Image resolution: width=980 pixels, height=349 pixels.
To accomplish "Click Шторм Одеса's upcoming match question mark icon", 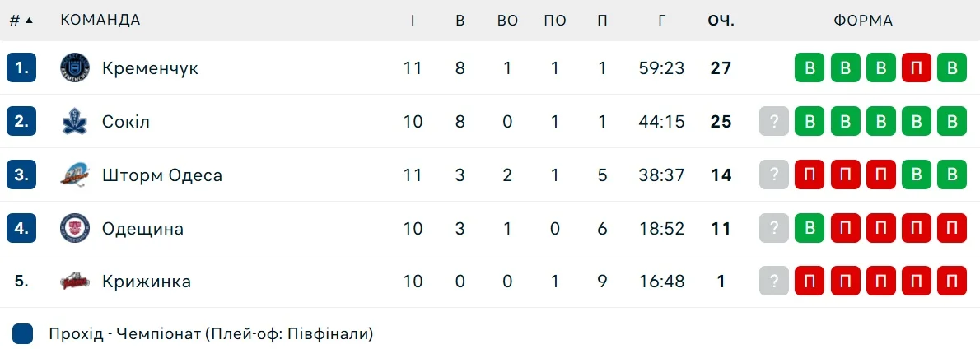I will 774,175.
